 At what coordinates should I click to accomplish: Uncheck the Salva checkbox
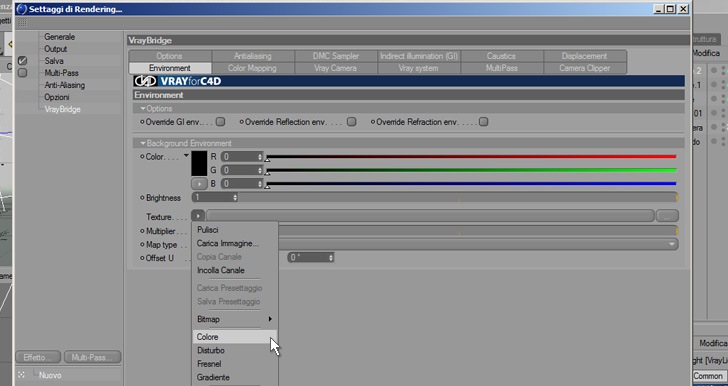point(22,61)
